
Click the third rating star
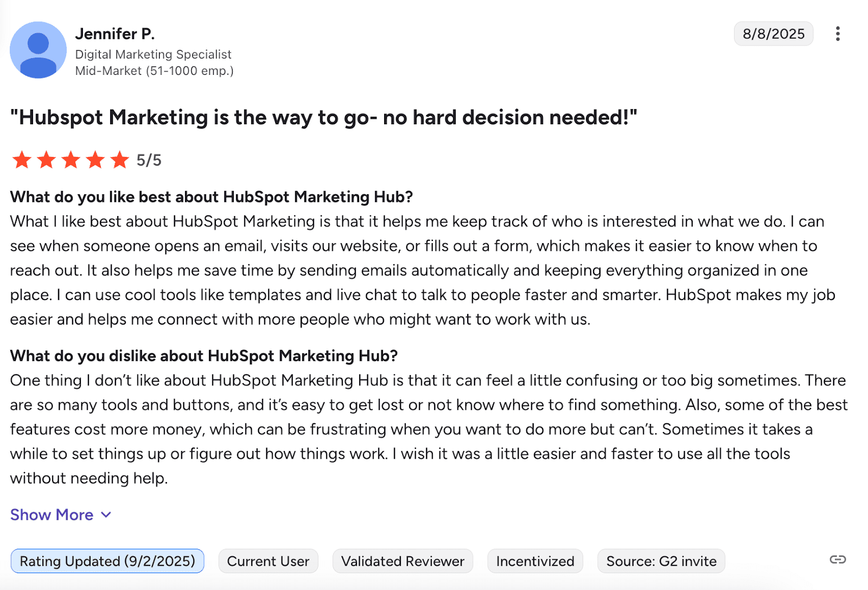tap(71, 160)
